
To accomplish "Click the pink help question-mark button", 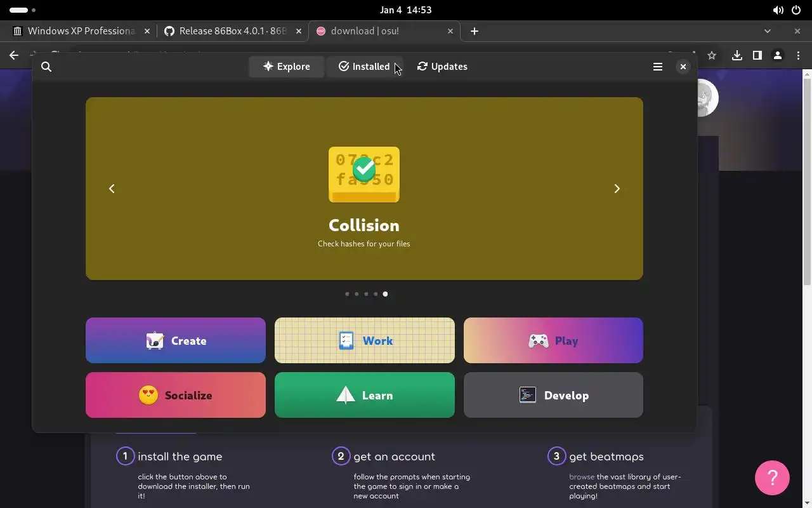I will (x=772, y=478).
